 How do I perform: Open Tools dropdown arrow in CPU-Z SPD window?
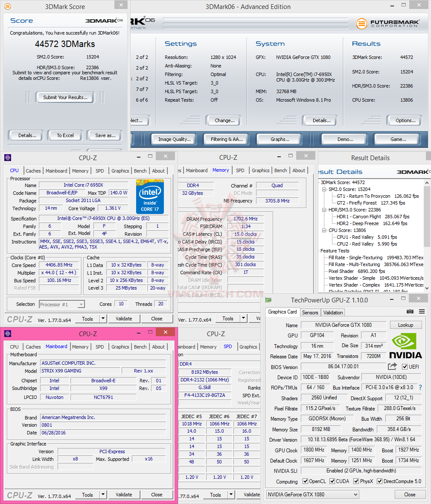(231, 495)
